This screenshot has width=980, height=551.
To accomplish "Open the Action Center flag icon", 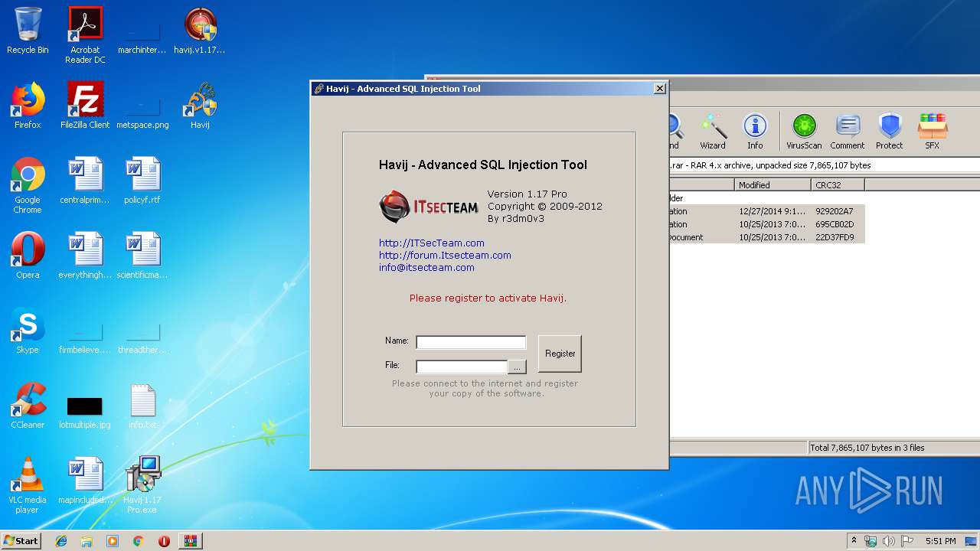I will 907,541.
